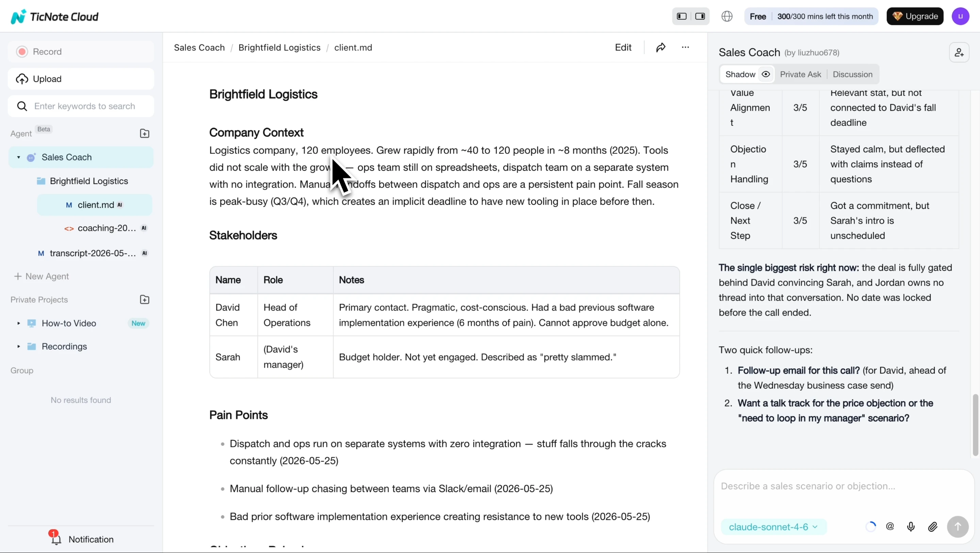The height and width of the screenshot is (553, 980).
Task: Click the Beta badge next to Agent
Action: 44,129
